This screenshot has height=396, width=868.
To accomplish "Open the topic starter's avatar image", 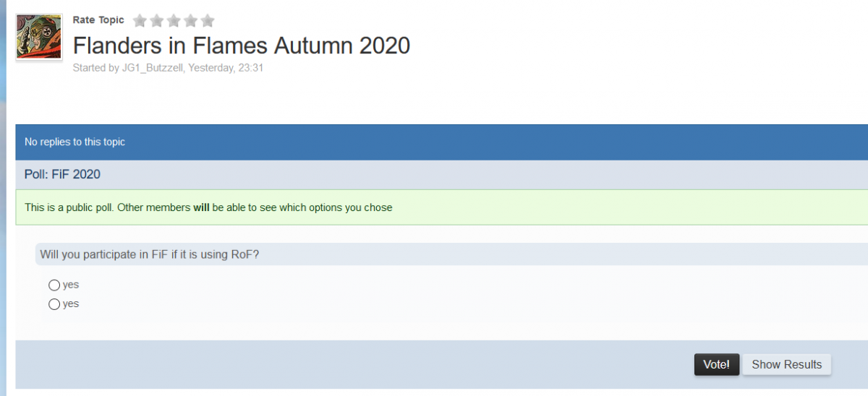I will (x=39, y=37).
